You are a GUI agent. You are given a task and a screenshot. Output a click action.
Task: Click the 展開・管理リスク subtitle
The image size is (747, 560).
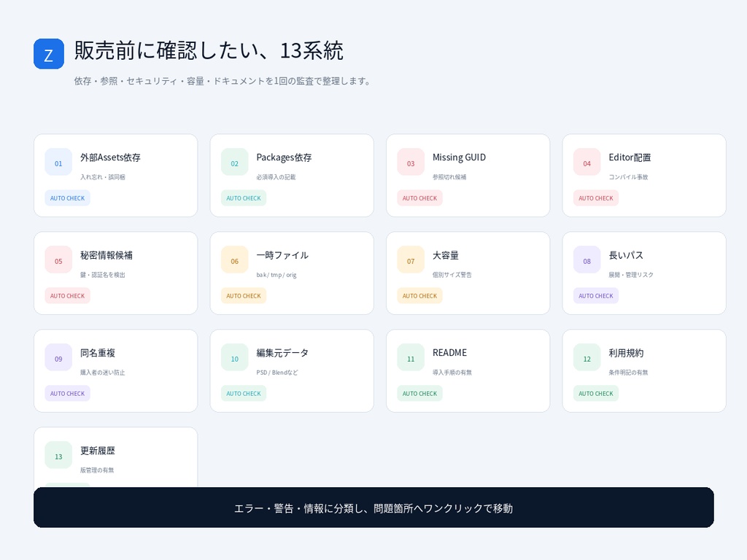pos(631,275)
